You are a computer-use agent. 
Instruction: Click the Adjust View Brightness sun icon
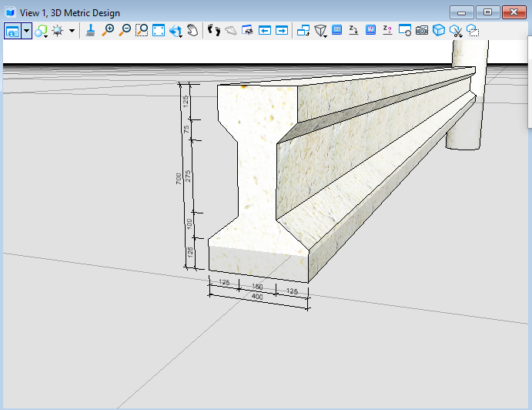pyautogui.click(x=58, y=31)
